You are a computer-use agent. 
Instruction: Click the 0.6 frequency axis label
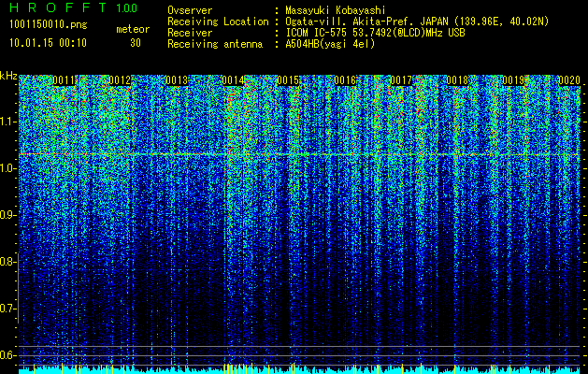7,355
